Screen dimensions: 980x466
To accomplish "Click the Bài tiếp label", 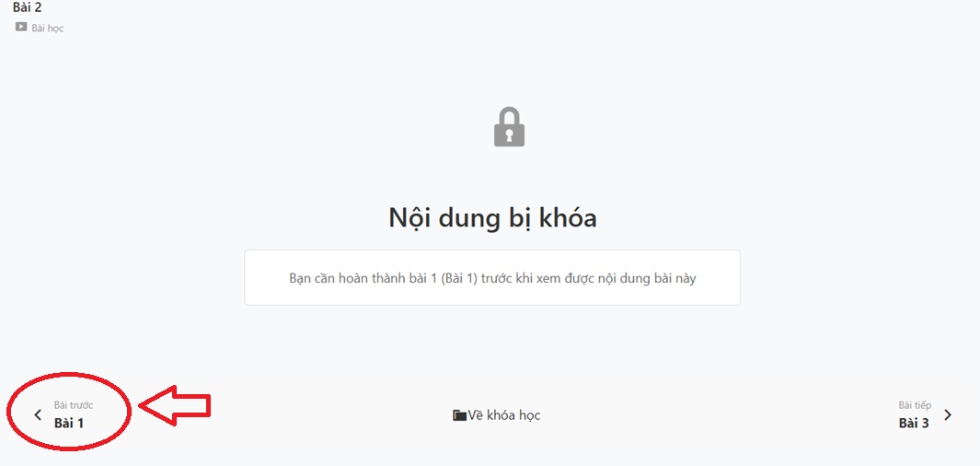I will tap(915, 405).
